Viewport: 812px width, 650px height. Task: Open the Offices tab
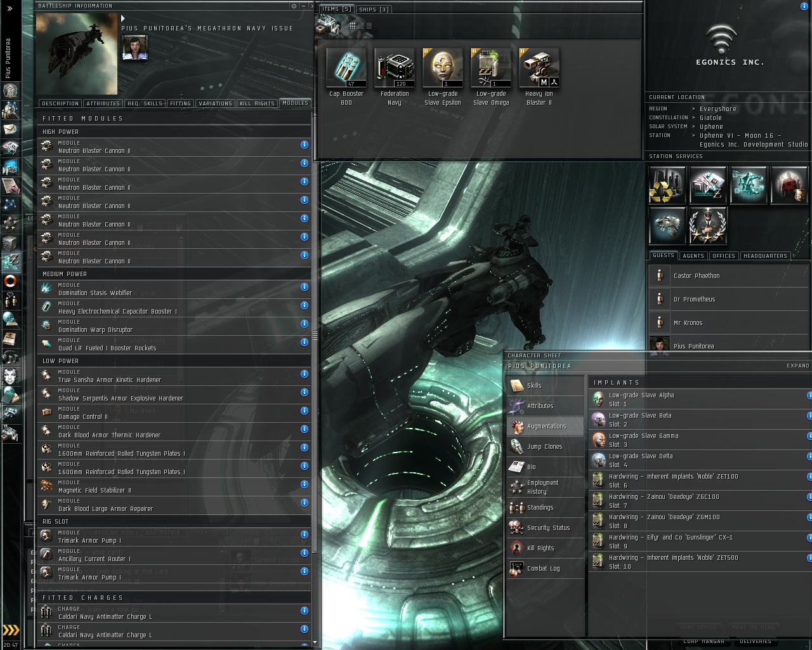[x=724, y=256]
